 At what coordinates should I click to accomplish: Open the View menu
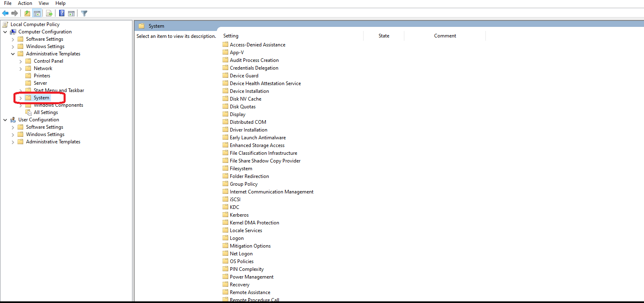coord(44,3)
